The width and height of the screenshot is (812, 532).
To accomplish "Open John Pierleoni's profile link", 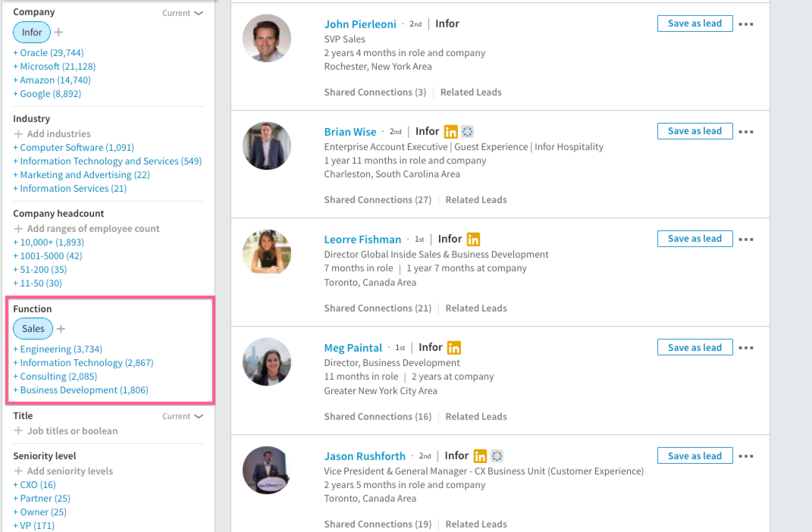I will [360, 23].
